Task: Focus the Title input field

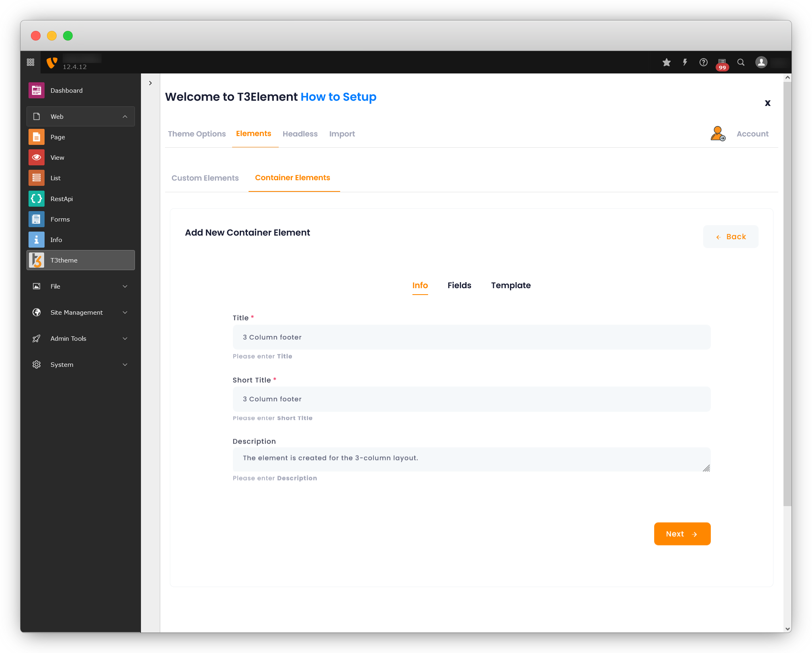Action: pos(471,337)
